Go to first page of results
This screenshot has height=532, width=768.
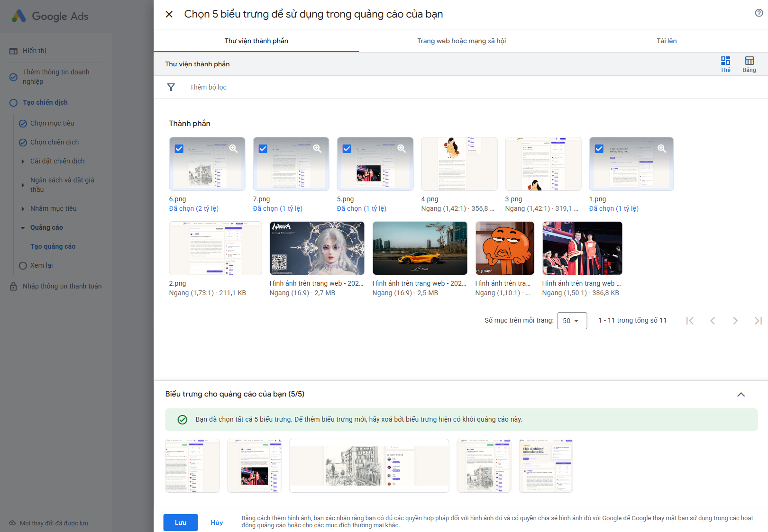690,321
